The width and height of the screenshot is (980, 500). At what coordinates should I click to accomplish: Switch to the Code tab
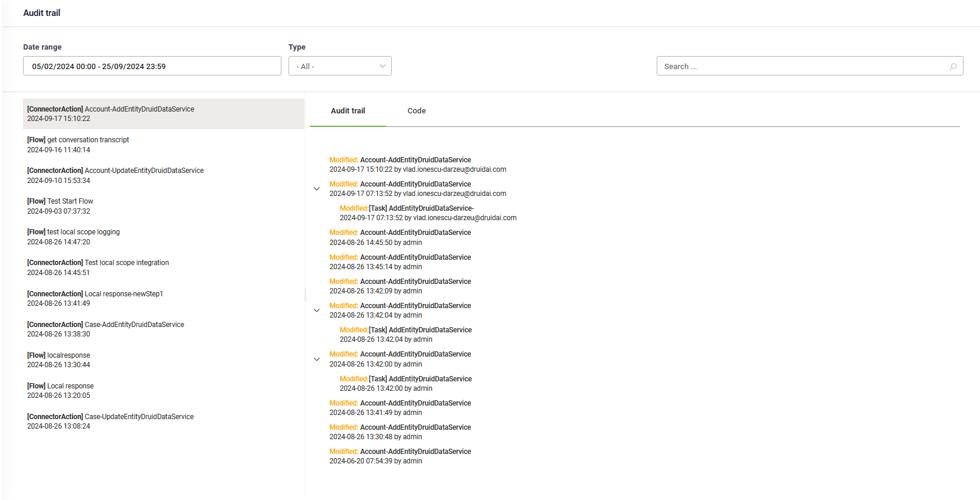[x=416, y=111]
